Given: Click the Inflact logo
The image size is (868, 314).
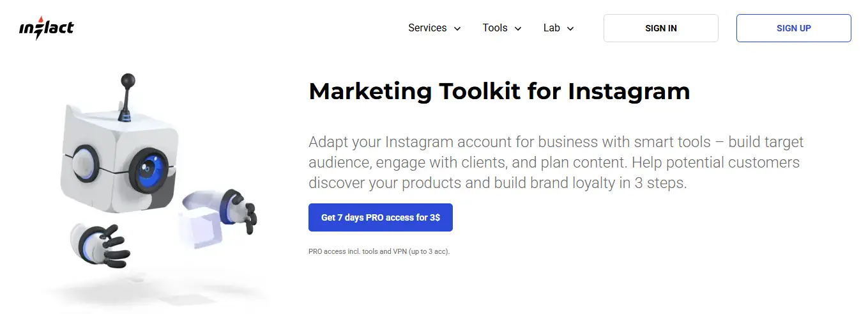Looking at the screenshot, I should pyautogui.click(x=46, y=29).
